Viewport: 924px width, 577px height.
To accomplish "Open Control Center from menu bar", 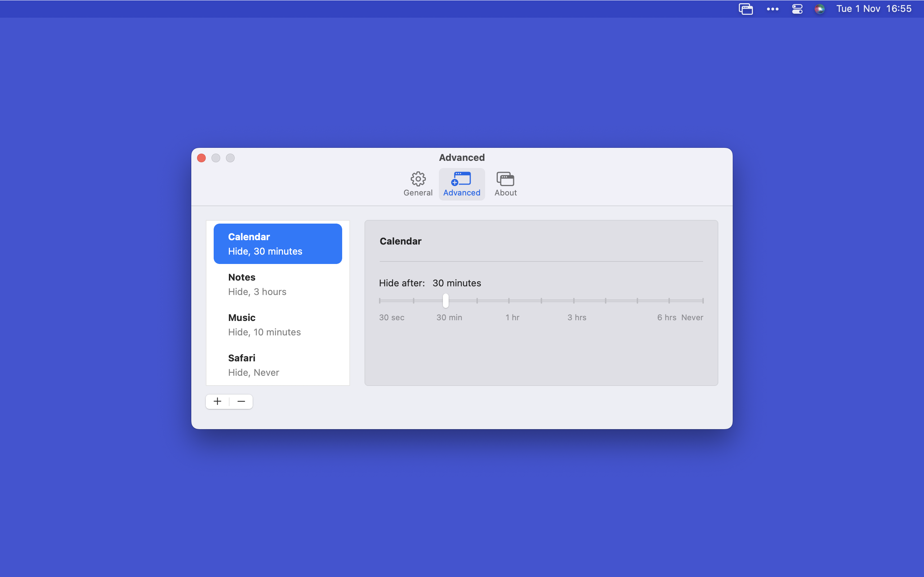I will point(797,9).
